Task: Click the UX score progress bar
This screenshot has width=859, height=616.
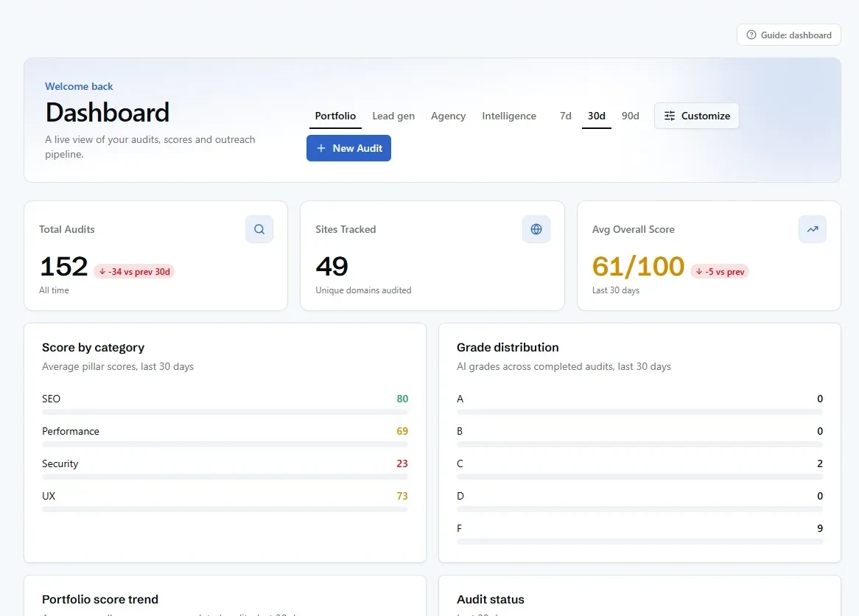Action: click(x=225, y=508)
